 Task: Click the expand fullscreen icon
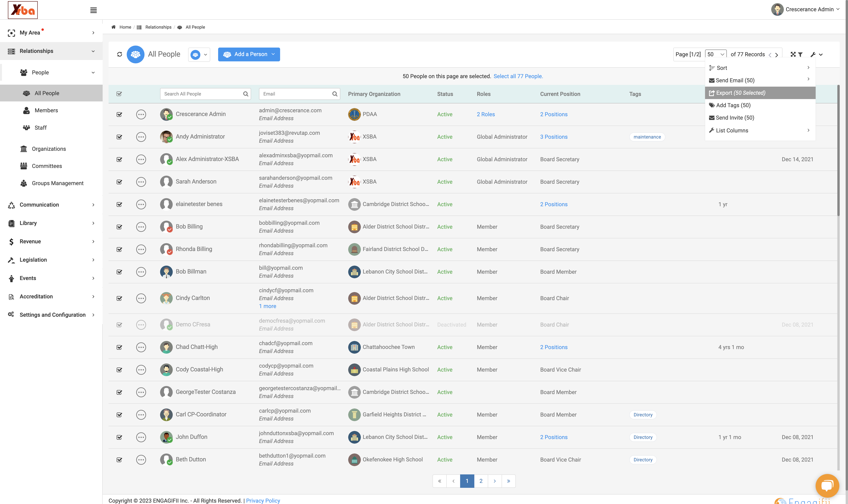click(x=793, y=54)
